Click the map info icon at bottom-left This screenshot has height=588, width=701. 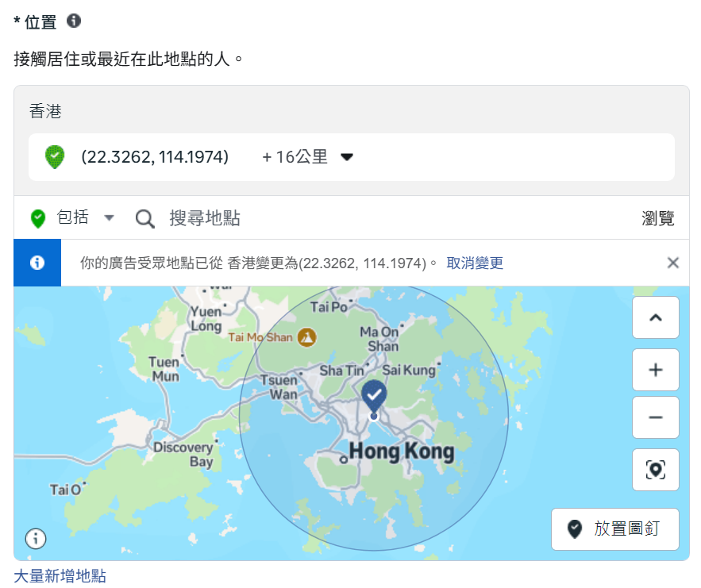point(36,539)
